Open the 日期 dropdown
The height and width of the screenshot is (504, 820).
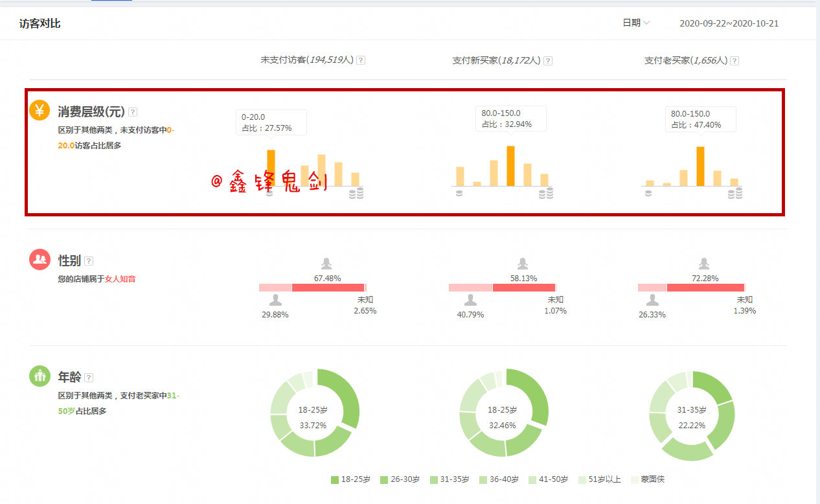coord(635,23)
